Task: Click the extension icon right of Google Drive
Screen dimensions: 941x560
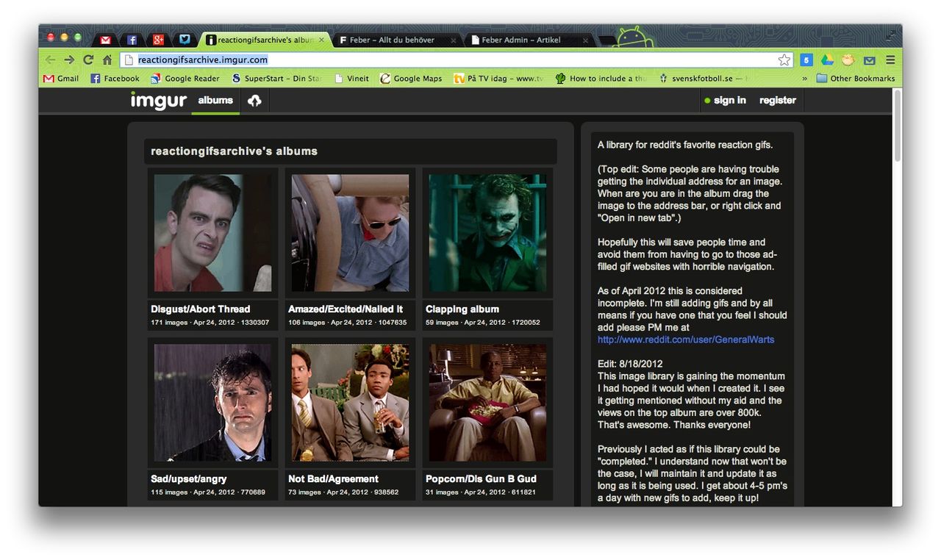Action: [848, 60]
